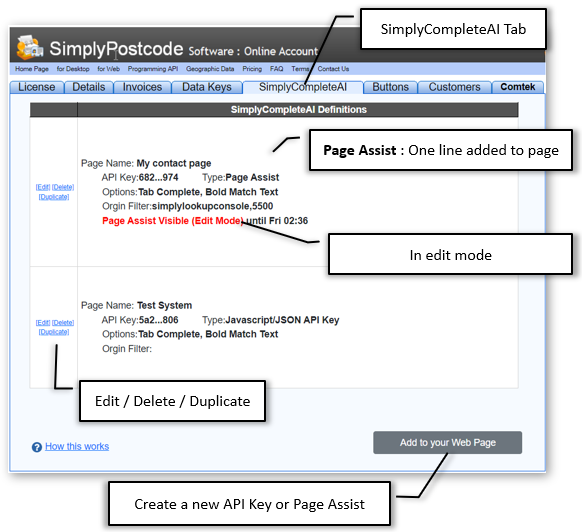Click the Type value Javascript/JSON API Key
Viewport: 582px width, 532px height.
282,320
